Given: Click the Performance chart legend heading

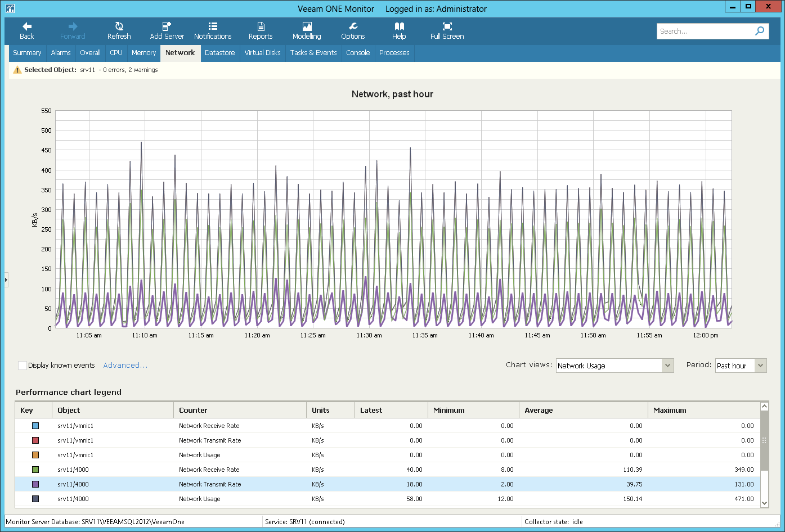Looking at the screenshot, I should (x=69, y=393).
